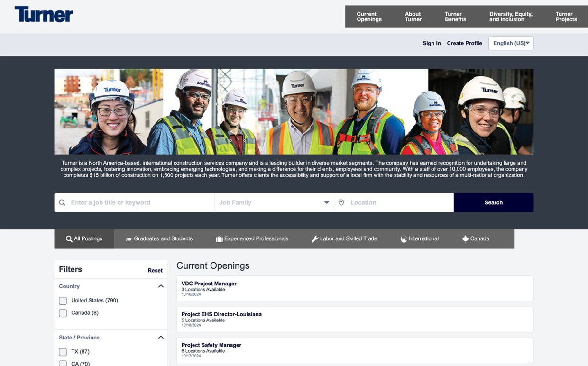
Task: Reset all filters
Action: 155,270
